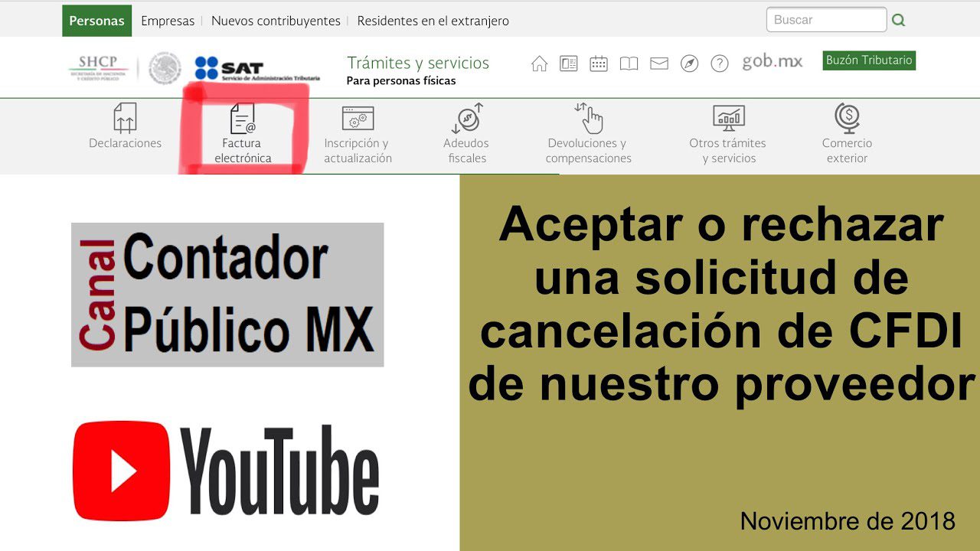
Task: Open the Residentes en el extranjero tab
Action: (432, 21)
